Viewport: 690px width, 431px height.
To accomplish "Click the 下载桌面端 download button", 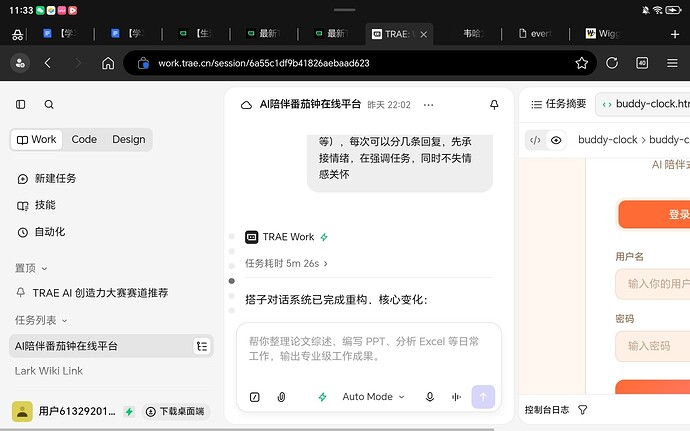I will pyautogui.click(x=176, y=412).
